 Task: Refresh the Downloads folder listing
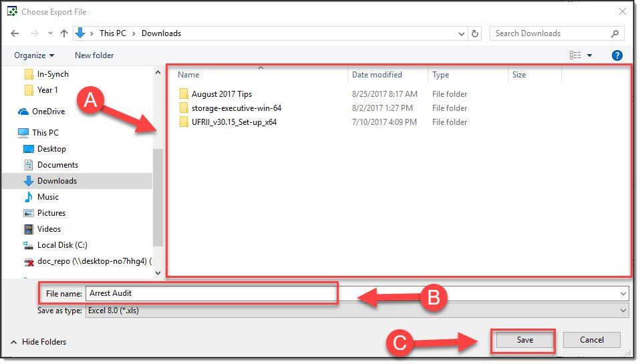[x=475, y=33]
